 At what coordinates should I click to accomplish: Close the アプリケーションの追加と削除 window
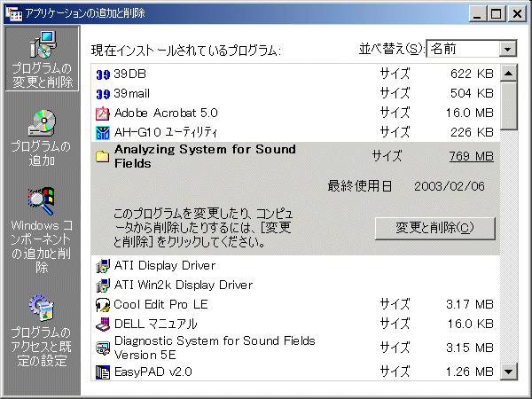tap(518, 14)
